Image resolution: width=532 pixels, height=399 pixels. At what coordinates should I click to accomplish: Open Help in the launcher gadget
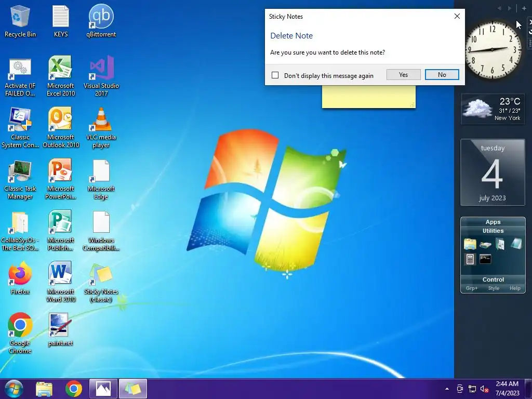[x=515, y=288]
